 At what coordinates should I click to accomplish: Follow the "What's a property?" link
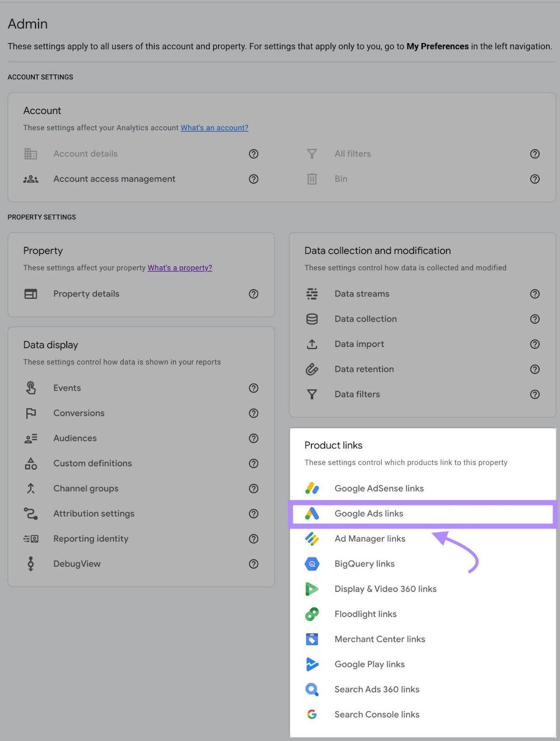(x=180, y=268)
